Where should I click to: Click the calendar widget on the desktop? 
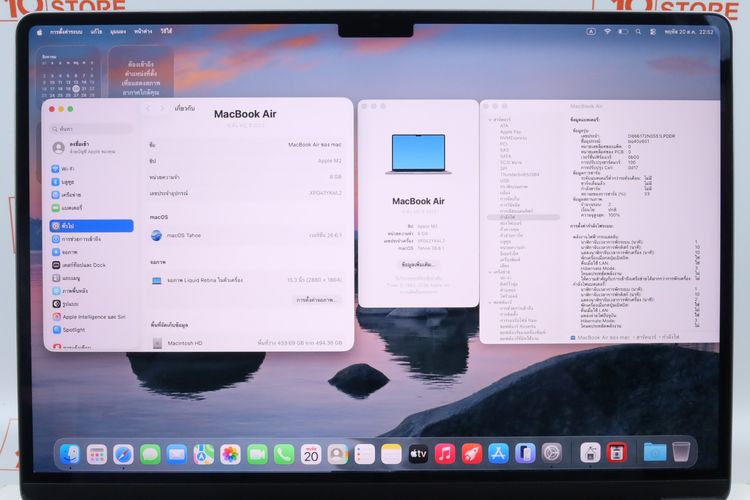(69, 74)
